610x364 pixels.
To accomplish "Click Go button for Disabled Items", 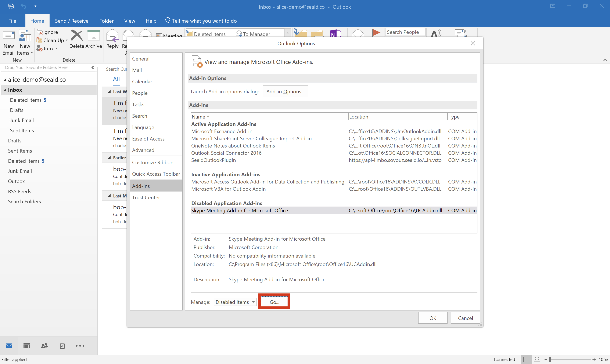I will click(x=275, y=302).
